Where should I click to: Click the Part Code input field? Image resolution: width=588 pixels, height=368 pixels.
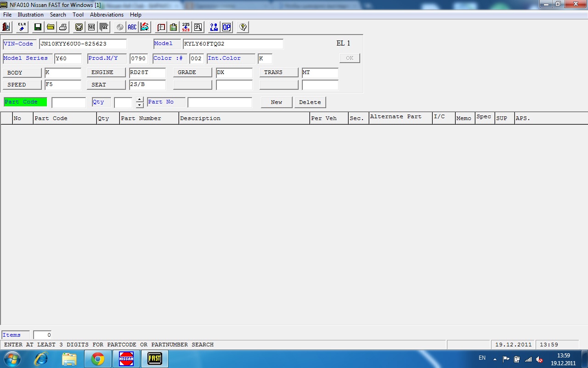point(69,103)
